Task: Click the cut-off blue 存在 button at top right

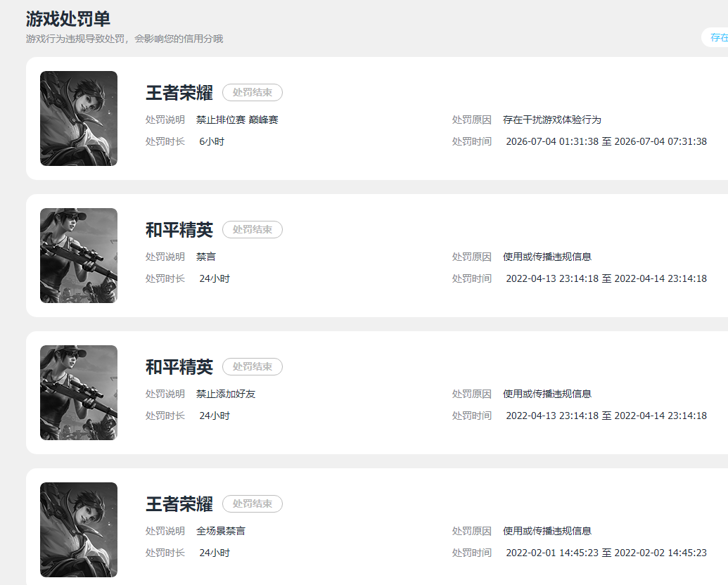Action: pos(715,37)
